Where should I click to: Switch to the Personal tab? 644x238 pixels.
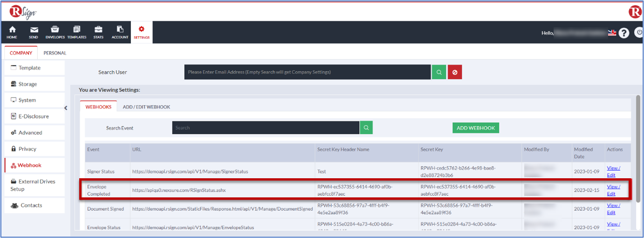pyautogui.click(x=55, y=53)
